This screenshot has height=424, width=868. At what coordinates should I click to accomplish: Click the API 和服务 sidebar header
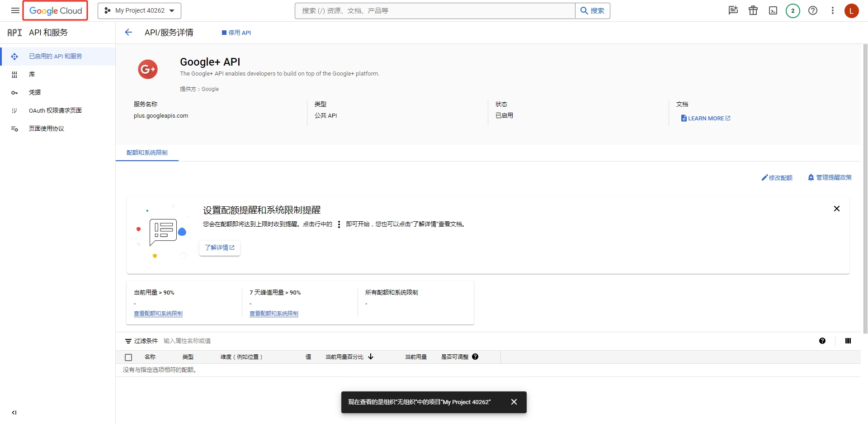(x=48, y=32)
